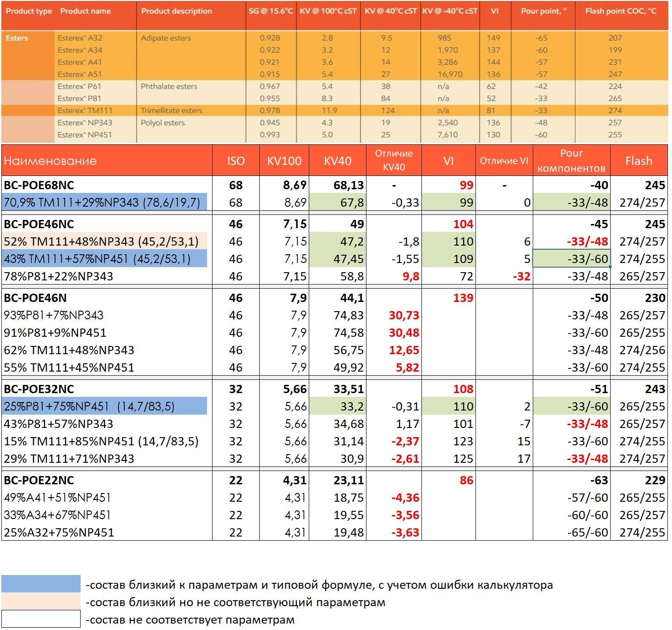Click legend text 'состав близкий но не соответствующий параметрам'
Screen dimensions: 672x630
point(238,602)
